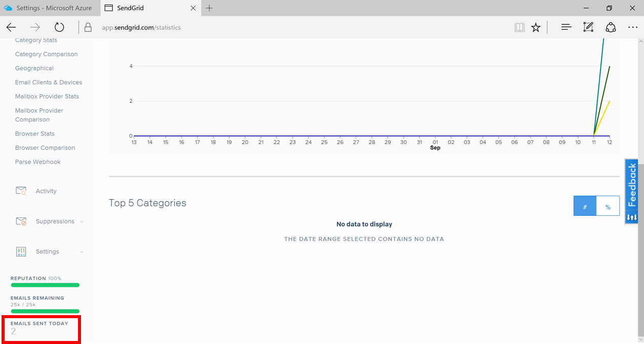Screen dimensions: 644x344
Task: Switch to the number (#) view
Action: (585, 206)
